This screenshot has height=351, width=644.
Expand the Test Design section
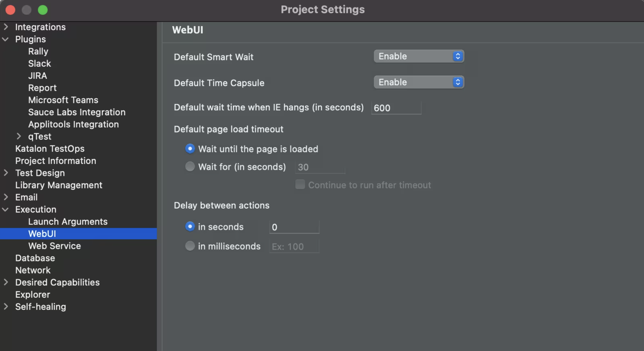6,173
